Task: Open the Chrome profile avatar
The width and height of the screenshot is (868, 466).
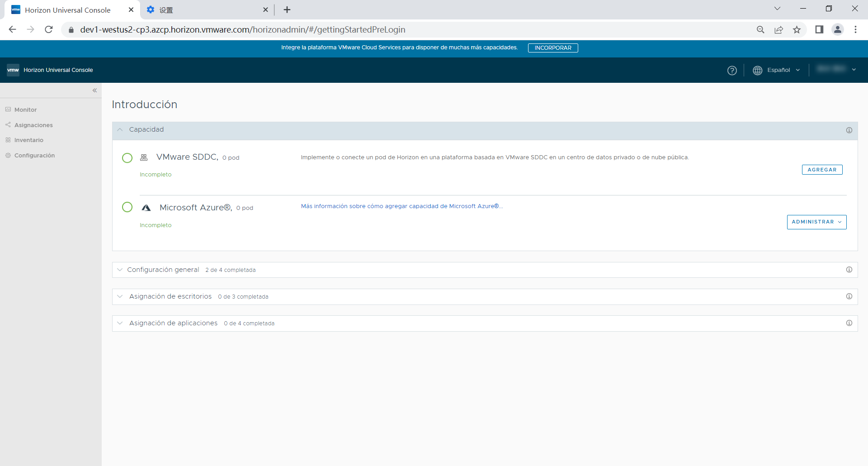Action: pos(838,29)
